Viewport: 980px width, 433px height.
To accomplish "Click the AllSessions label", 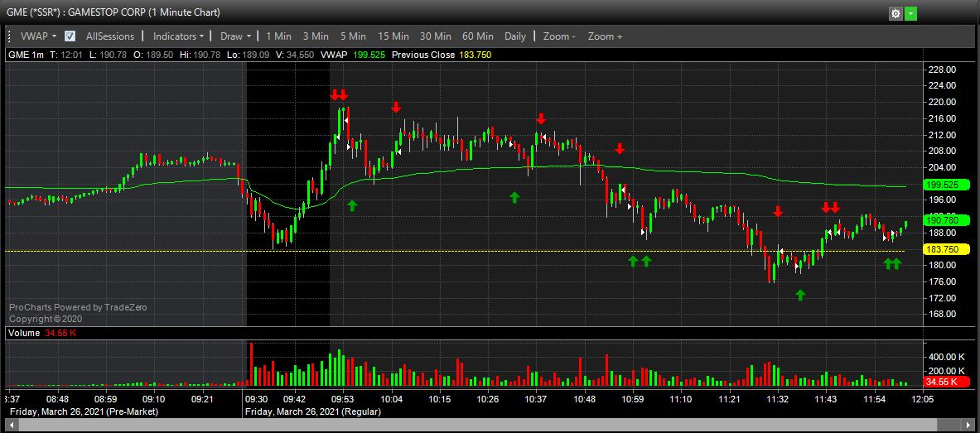I will point(110,36).
